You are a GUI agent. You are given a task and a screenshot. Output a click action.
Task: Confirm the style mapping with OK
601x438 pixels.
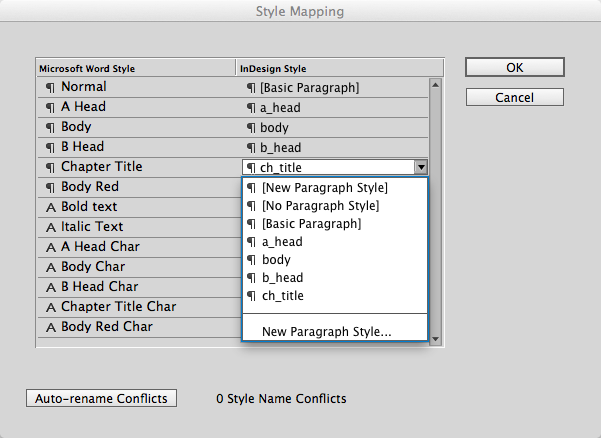click(x=515, y=67)
